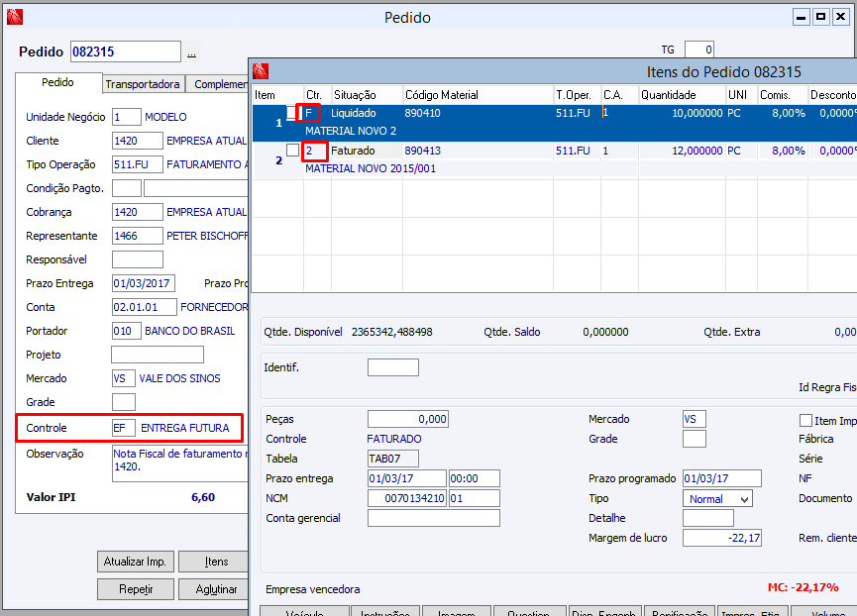Click the Margem de lucro field -22,17
Screen dimensions: 857x616
click(x=722, y=538)
